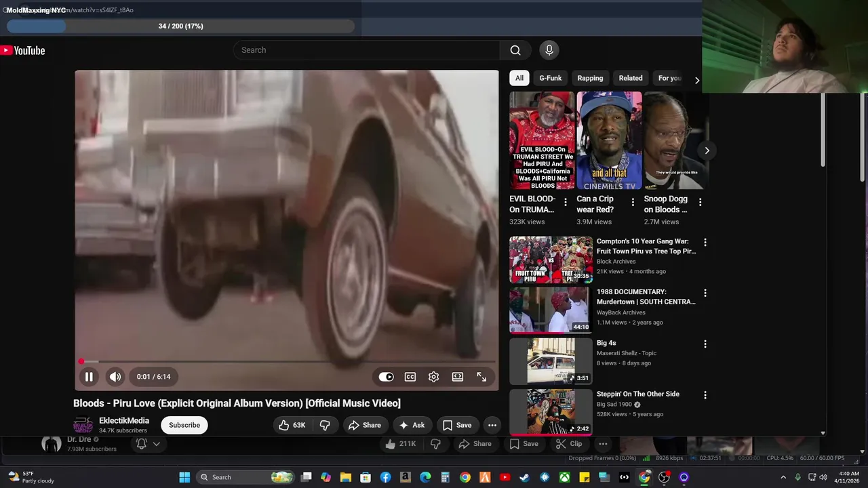Open the EklectikMedia channel name link
The height and width of the screenshot is (488, 868).
[124, 420]
